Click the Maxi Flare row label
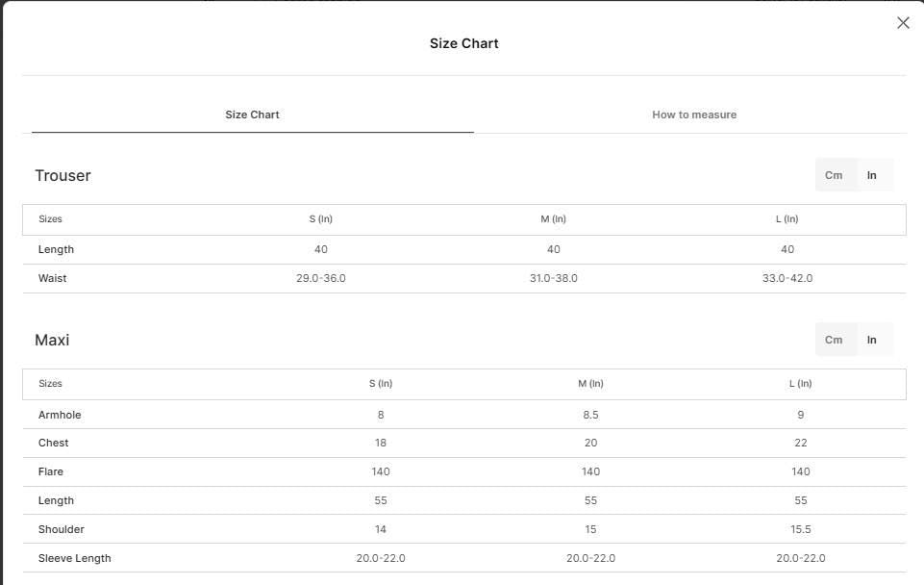The height and width of the screenshot is (585, 924). coord(51,471)
